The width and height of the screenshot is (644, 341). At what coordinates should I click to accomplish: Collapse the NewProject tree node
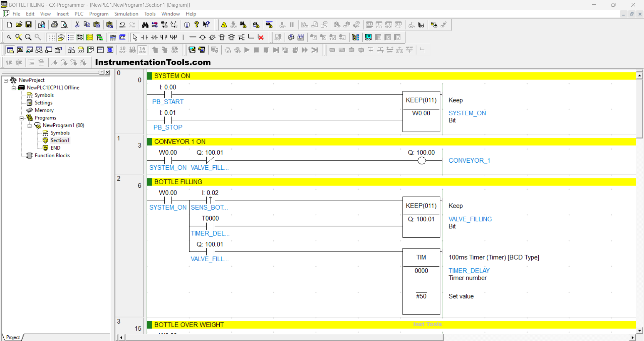pyautogui.click(x=5, y=80)
